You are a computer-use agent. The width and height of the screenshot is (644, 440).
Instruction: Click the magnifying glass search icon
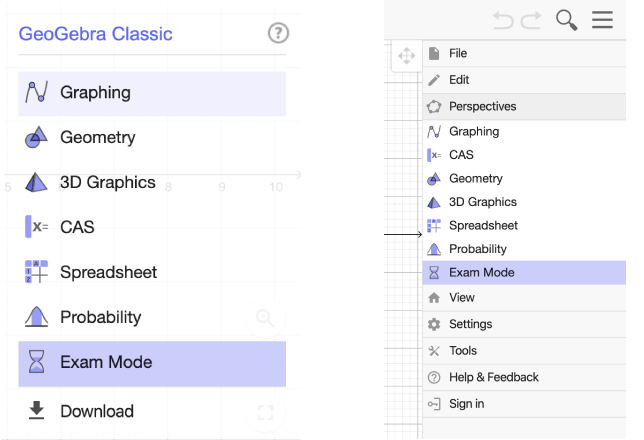566,20
